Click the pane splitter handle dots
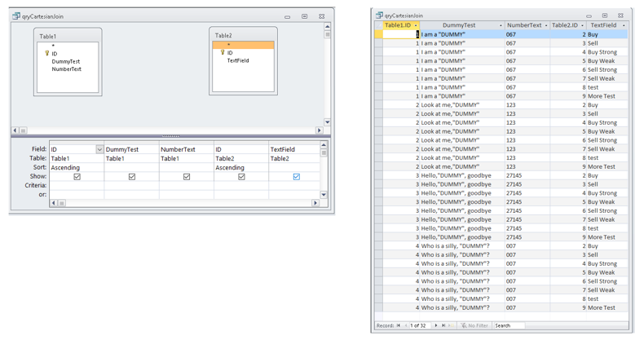644x340 pixels. tap(170, 136)
